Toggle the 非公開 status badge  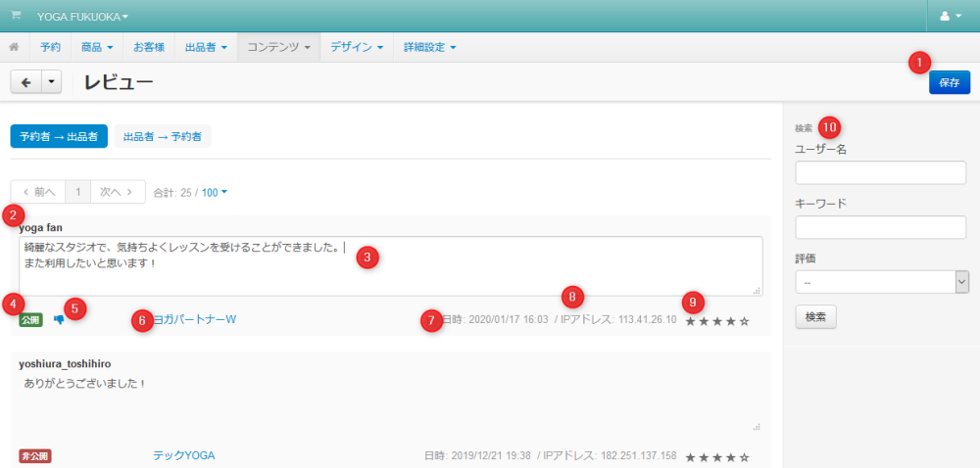35,456
